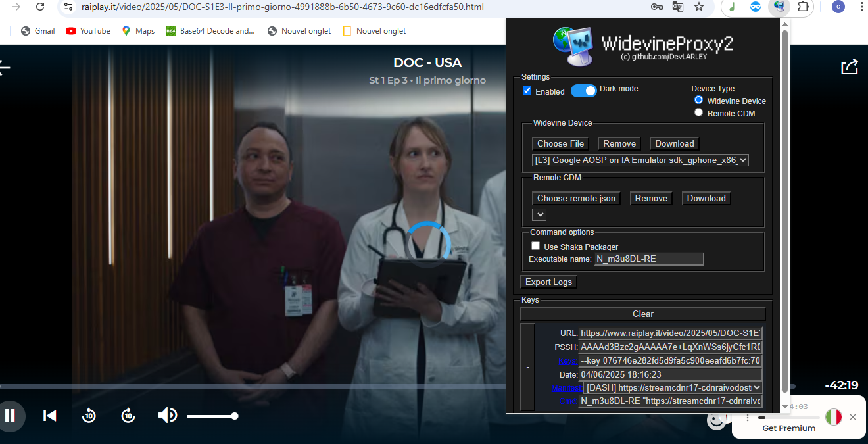
Task: Share the video using the share icon
Action: [x=850, y=66]
